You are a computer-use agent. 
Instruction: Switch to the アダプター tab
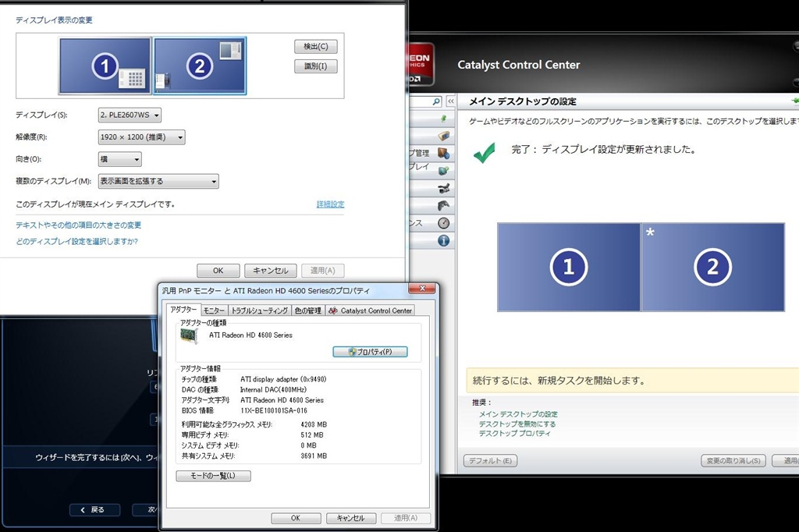point(183,310)
